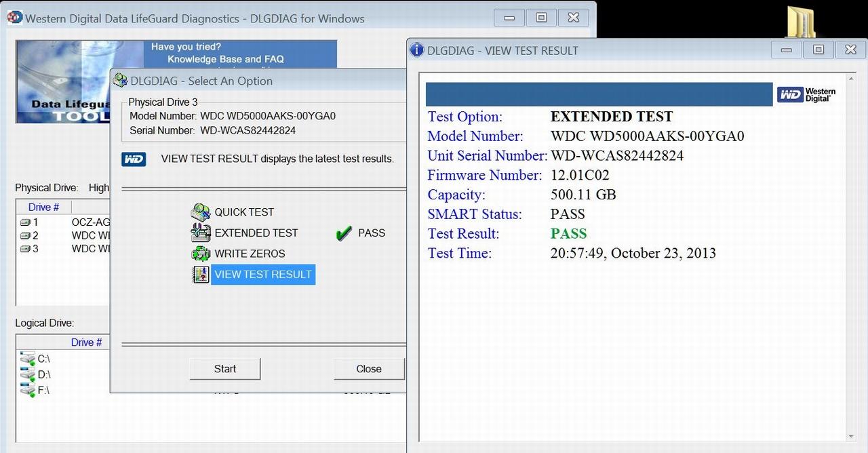Viewport: 868px width, 453px height.
Task: Close the View Test Result window
Action: [x=850, y=50]
